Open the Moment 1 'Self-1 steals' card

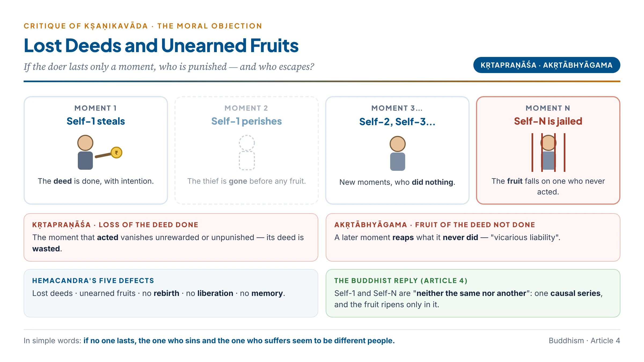click(96, 150)
